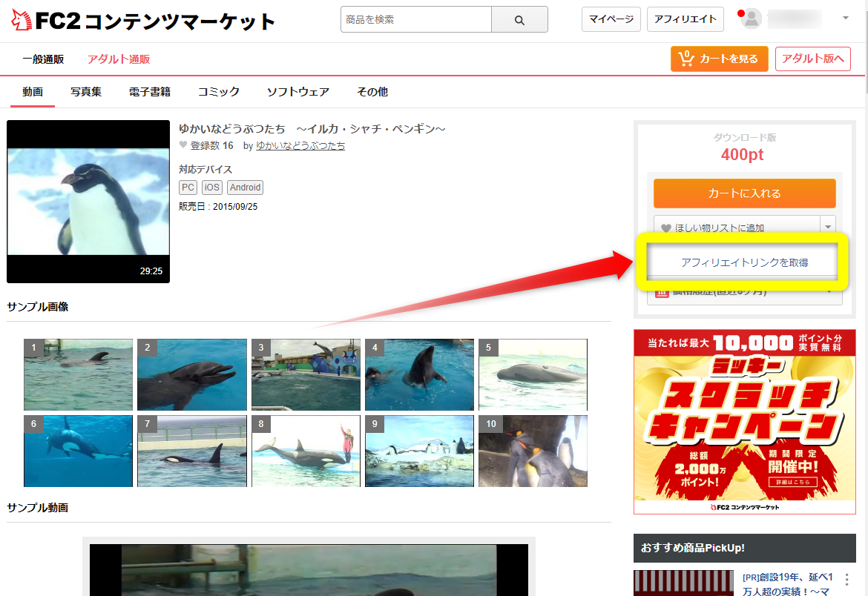Click the マイページ button
Viewport: 868px width, 596px height.
coord(611,19)
